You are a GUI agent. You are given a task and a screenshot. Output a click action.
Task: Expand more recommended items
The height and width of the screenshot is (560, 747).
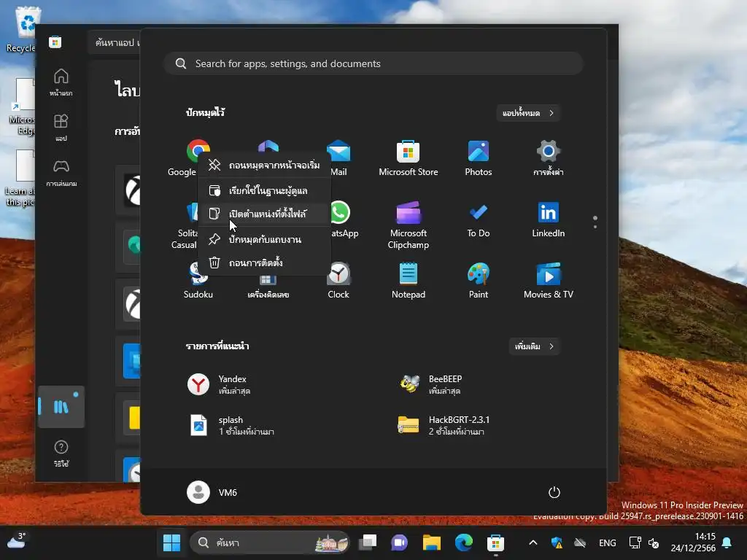(534, 346)
